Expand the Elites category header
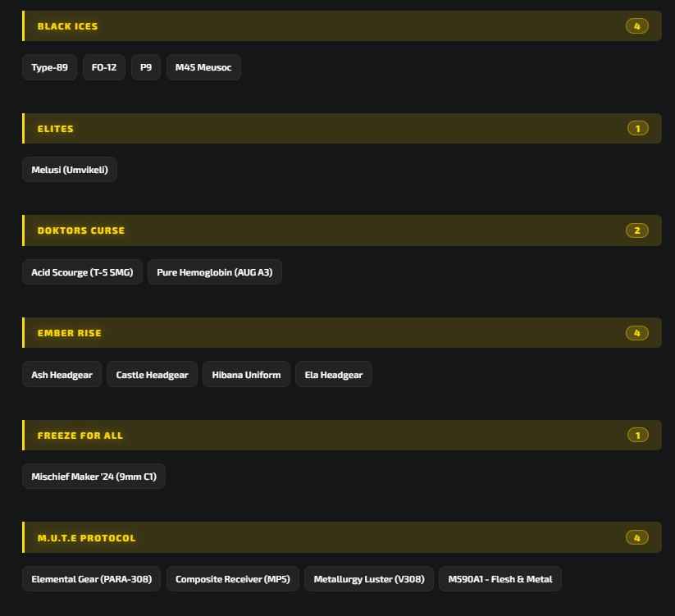This screenshot has height=616, width=675. 342,128
